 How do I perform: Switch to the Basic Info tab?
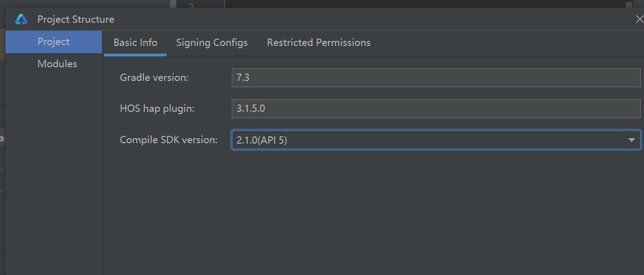(135, 43)
